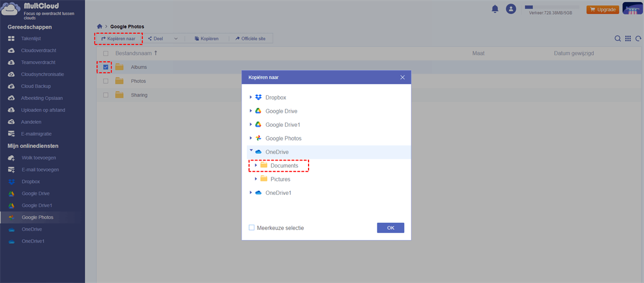Click the home breadcrumb icon
The height and width of the screenshot is (283, 644).
[x=99, y=26]
